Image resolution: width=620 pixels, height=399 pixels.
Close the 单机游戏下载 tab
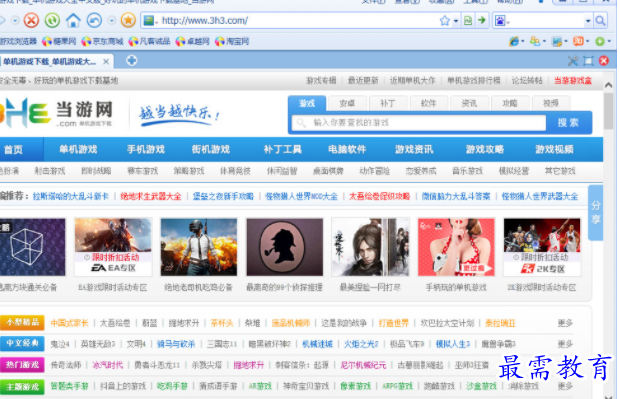(106, 62)
